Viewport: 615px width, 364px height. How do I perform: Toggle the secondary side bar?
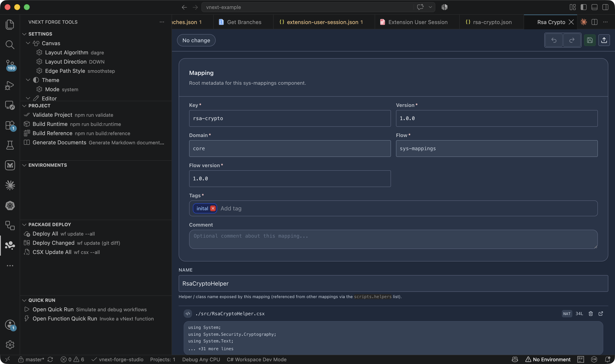(605, 7)
